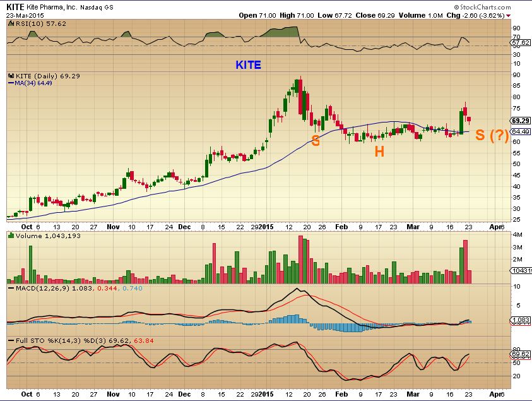Click the Volume 1,043,193 panel label
Screen dimensions: 532x401
[x=48, y=236]
